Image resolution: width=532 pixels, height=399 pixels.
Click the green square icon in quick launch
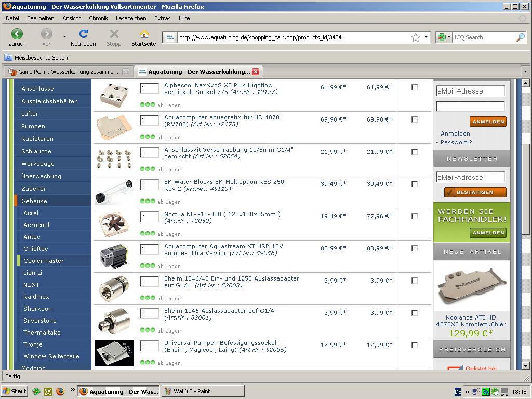[48, 392]
